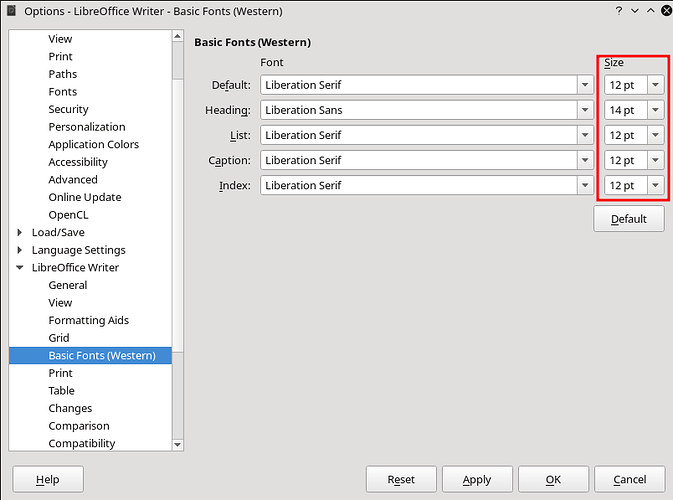
Task: Open the Caption font dropdown arrow
Action: pyautogui.click(x=585, y=161)
